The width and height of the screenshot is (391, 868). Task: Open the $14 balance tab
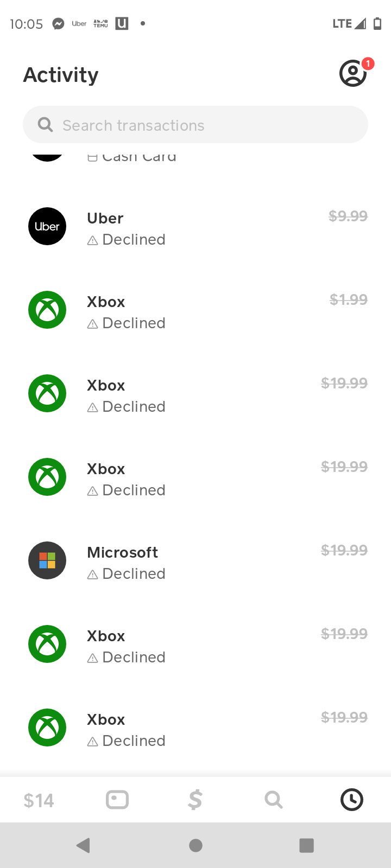tap(39, 800)
